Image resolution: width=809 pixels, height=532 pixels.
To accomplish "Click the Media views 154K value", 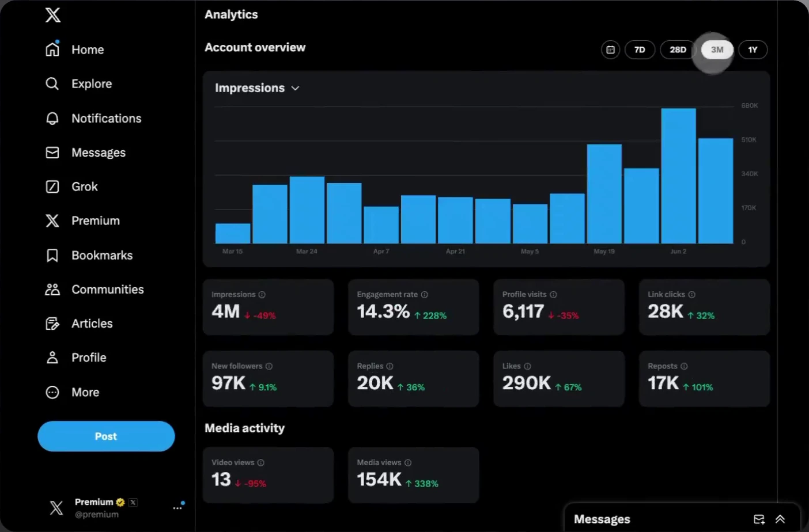I will [x=379, y=480].
